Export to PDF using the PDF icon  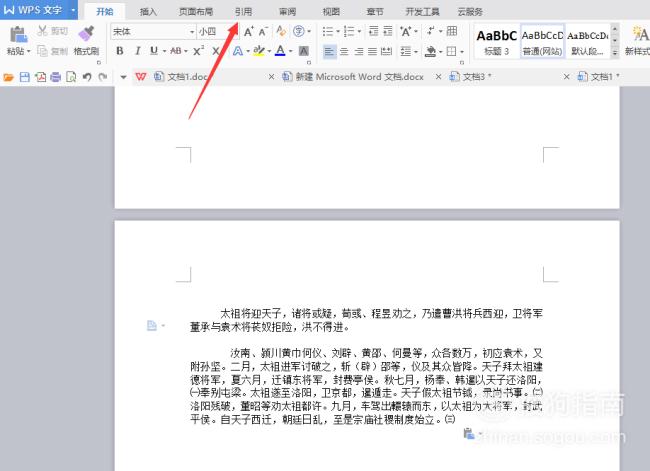click(40, 77)
